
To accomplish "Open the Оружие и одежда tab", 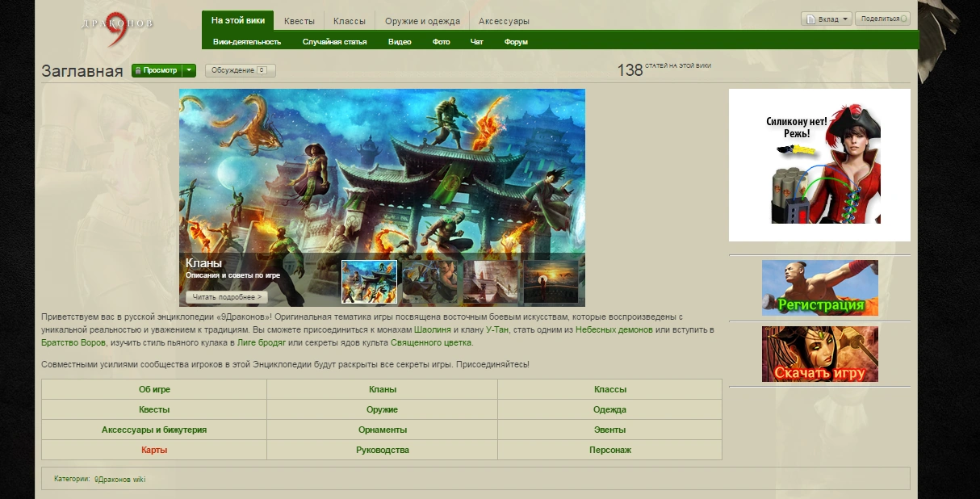I will [x=422, y=21].
